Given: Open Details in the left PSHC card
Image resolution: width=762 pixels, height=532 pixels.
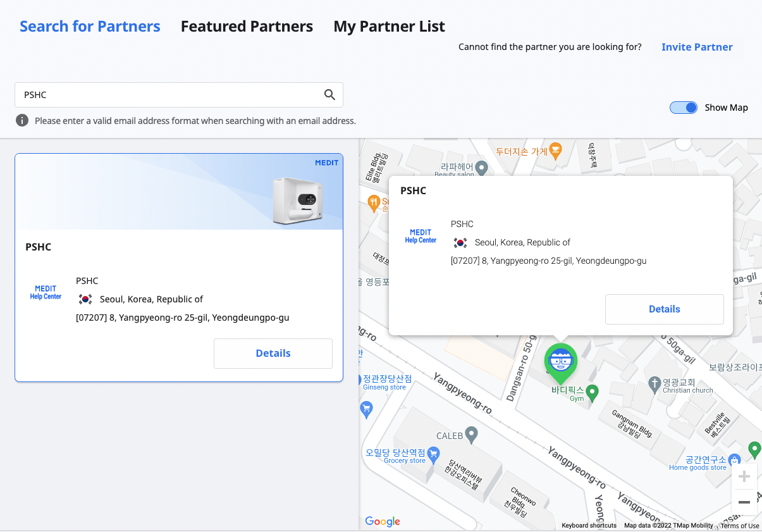Looking at the screenshot, I should tap(273, 354).
